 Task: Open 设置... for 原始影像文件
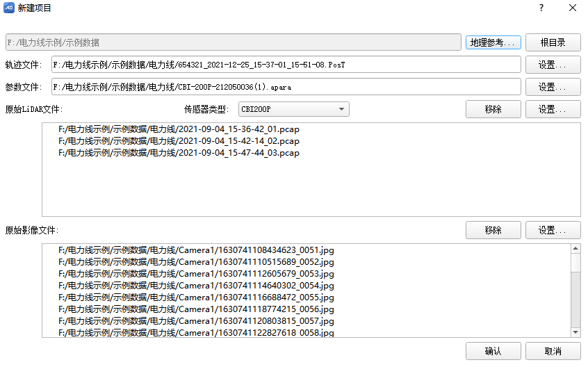pyautogui.click(x=553, y=230)
